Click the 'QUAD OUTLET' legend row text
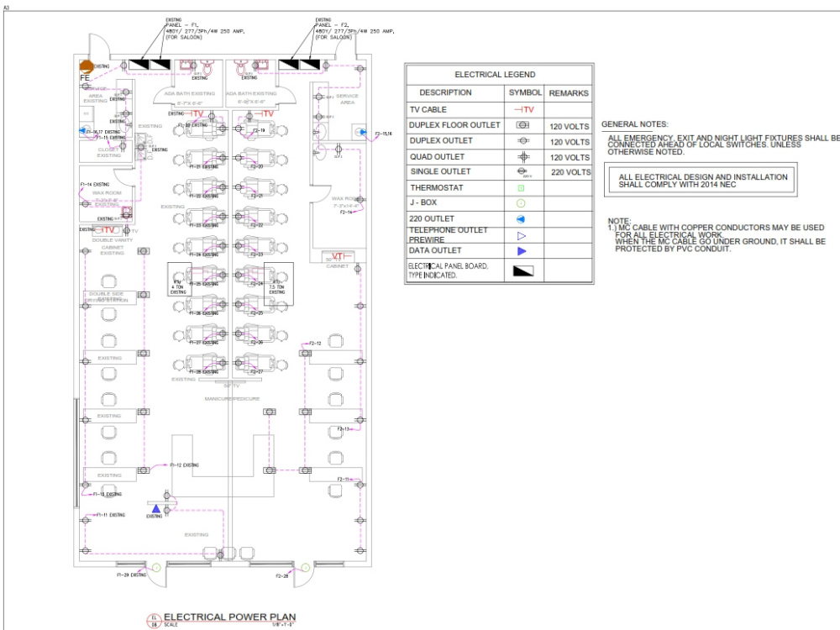The width and height of the screenshot is (840, 630). [437, 156]
